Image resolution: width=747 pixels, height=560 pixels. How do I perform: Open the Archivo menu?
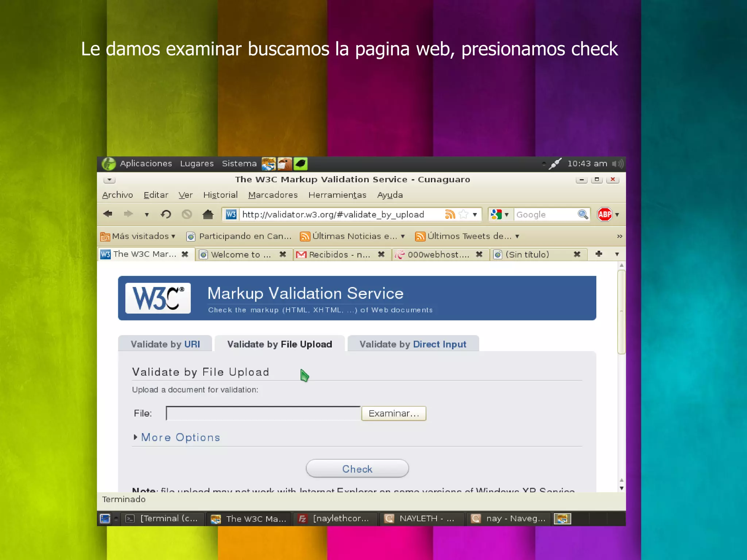pyautogui.click(x=117, y=195)
